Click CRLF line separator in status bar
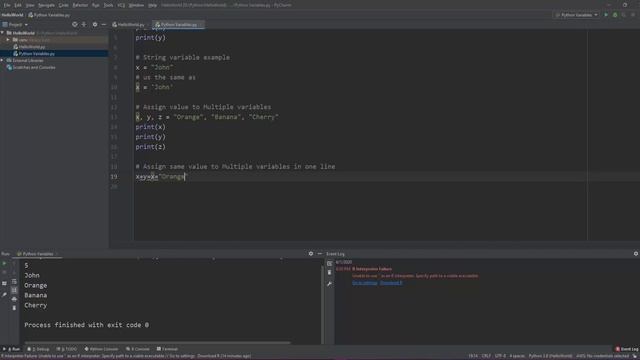 487,356
